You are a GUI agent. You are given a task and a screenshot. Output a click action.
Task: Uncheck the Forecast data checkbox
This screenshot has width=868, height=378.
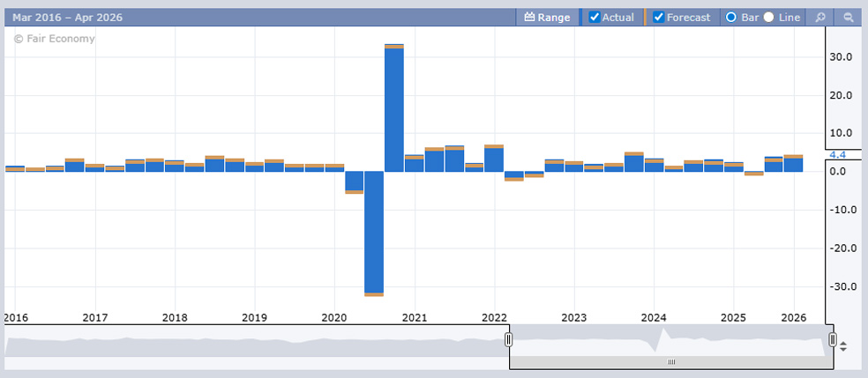pyautogui.click(x=659, y=17)
